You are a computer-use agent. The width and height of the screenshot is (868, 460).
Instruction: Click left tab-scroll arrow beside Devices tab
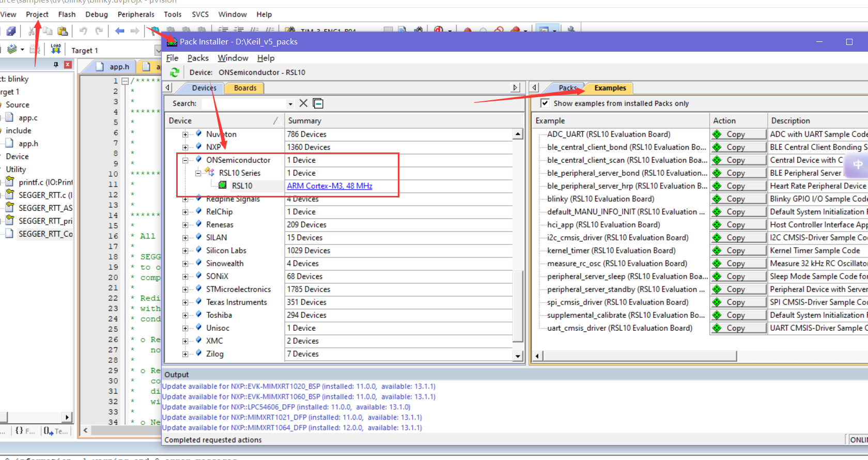[167, 88]
